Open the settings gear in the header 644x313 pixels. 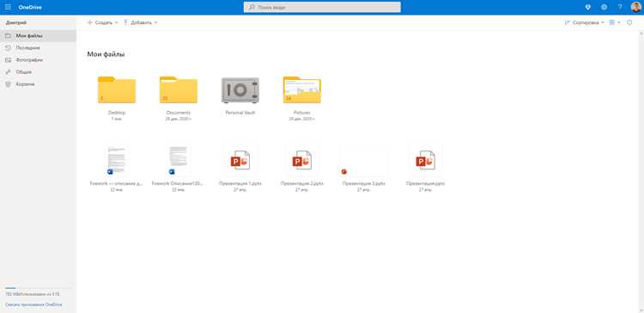coord(604,8)
